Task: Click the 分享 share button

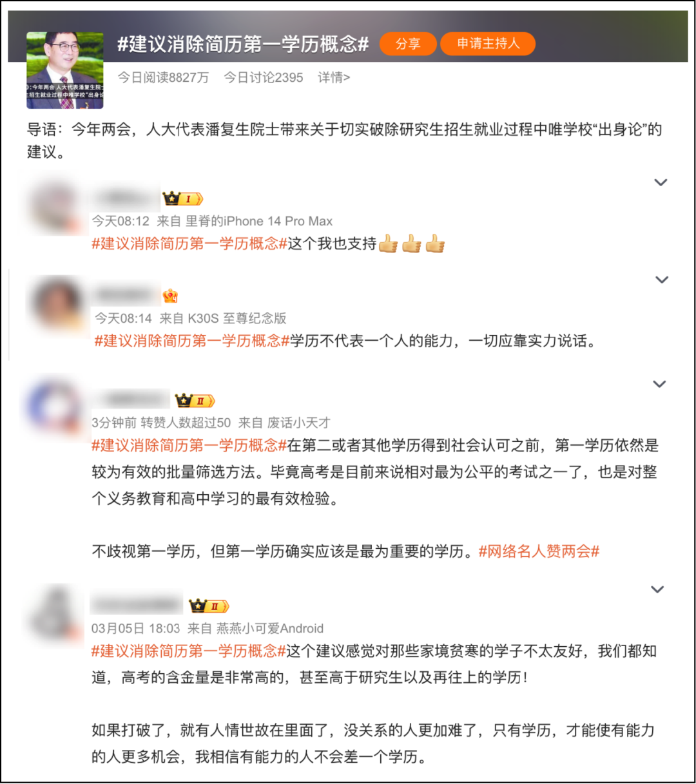Action: click(408, 44)
